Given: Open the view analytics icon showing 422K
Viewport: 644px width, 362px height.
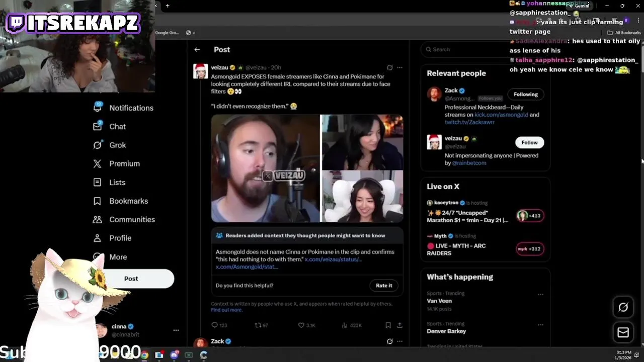Looking at the screenshot, I should pos(345,325).
